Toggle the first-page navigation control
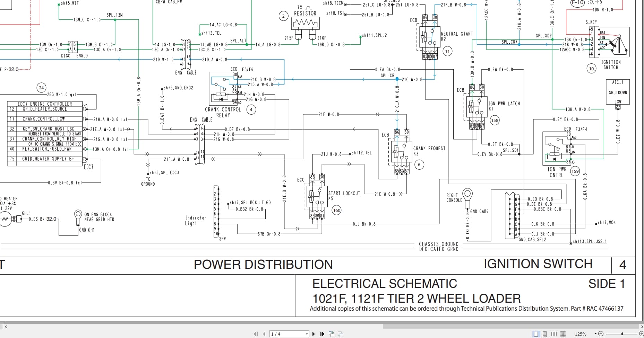 [x=256, y=333]
